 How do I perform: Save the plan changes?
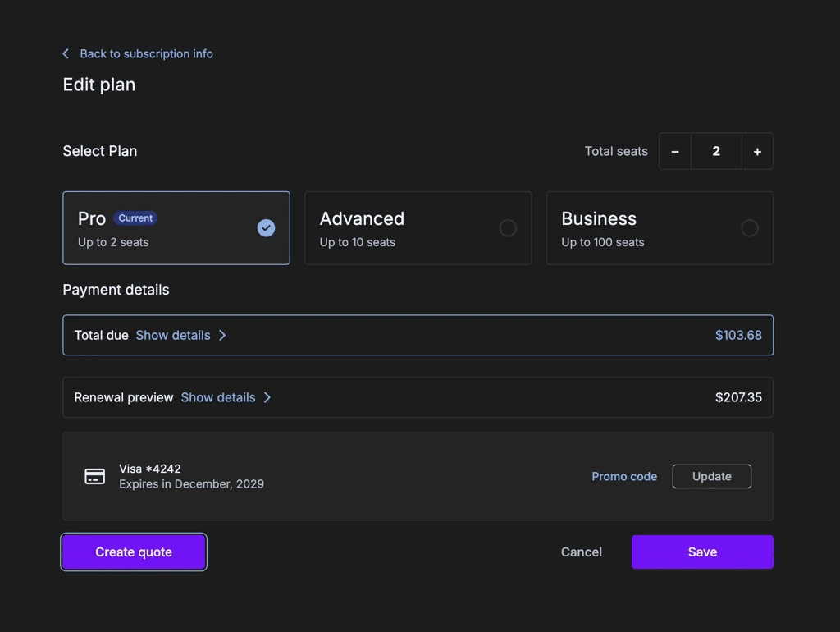(702, 552)
